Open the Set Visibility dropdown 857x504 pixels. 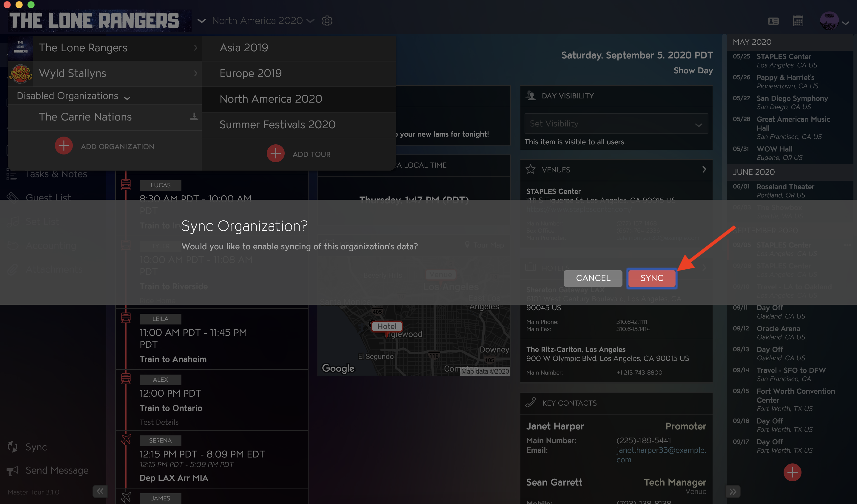coord(616,124)
